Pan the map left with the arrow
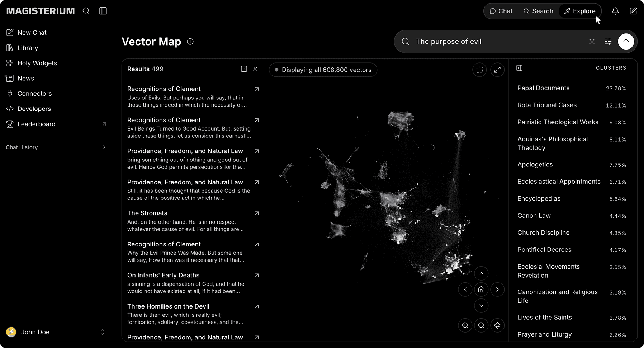644x348 pixels. tap(465, 290)
